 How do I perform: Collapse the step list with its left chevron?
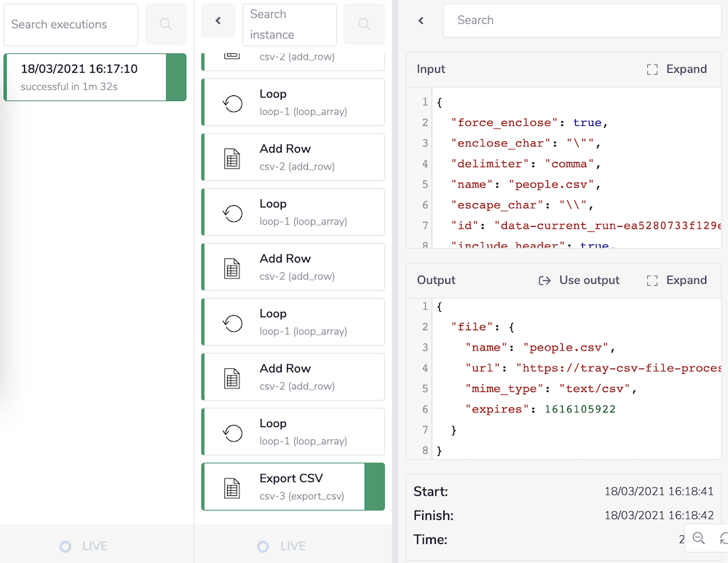click(218, 20)
